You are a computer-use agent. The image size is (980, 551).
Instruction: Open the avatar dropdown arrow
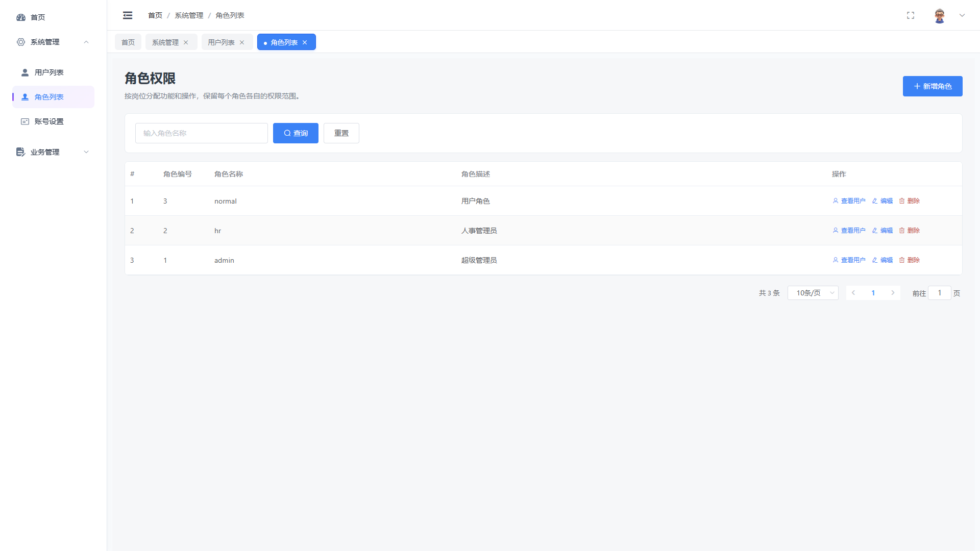(962, 15)
